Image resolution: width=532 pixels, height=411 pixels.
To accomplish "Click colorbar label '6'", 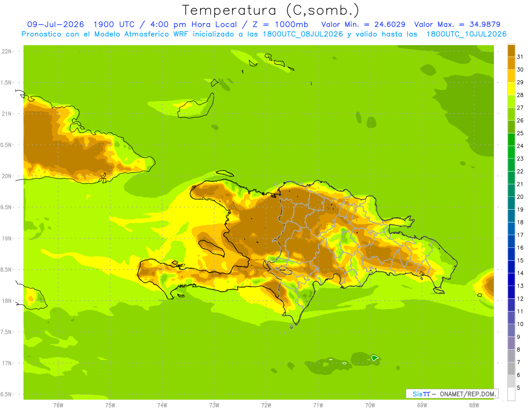I will coord(519,375).
